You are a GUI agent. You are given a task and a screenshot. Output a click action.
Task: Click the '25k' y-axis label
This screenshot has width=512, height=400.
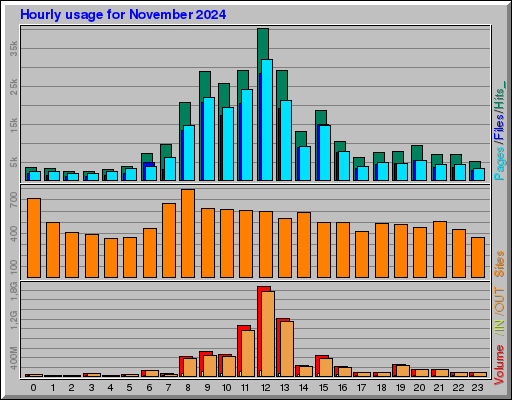pos(13,87)
